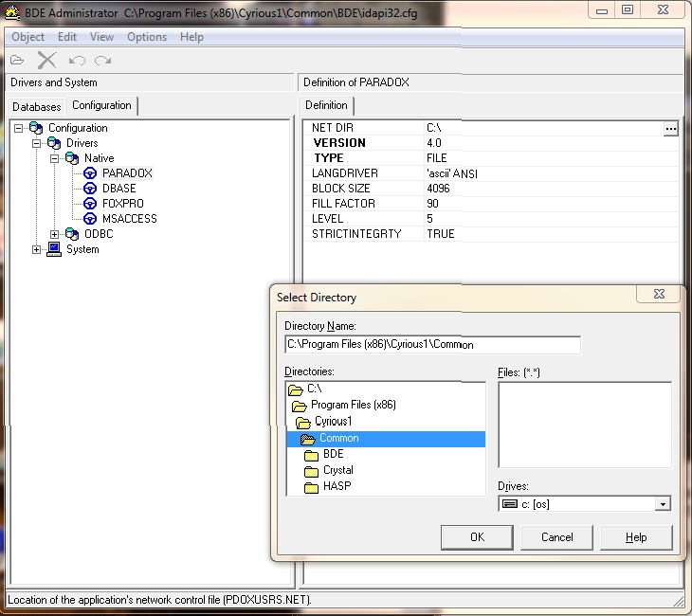Click the Drivers node icon
Image resolution: width=692 pixels, height=616 pixels.
point(54,143)
